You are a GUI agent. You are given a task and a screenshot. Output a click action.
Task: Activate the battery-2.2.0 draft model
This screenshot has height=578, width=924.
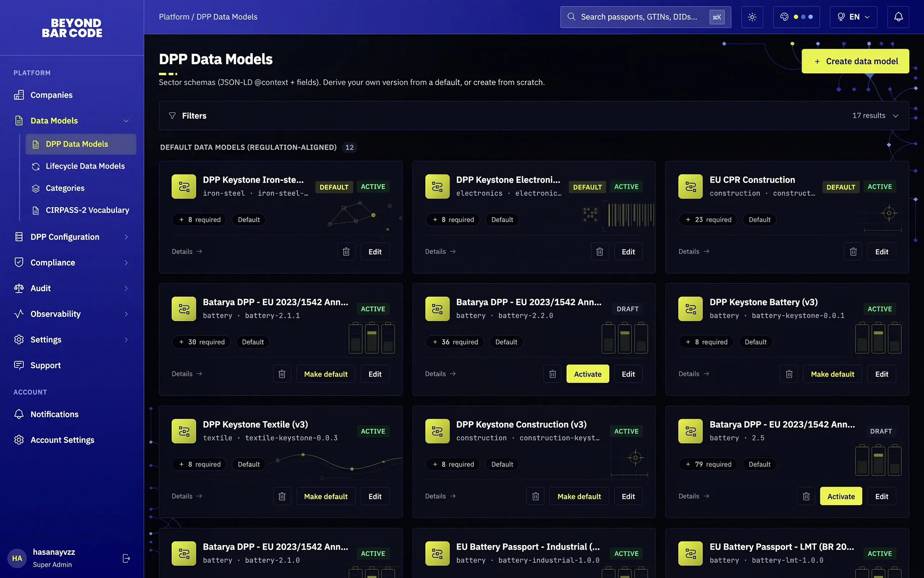[588, 374]
